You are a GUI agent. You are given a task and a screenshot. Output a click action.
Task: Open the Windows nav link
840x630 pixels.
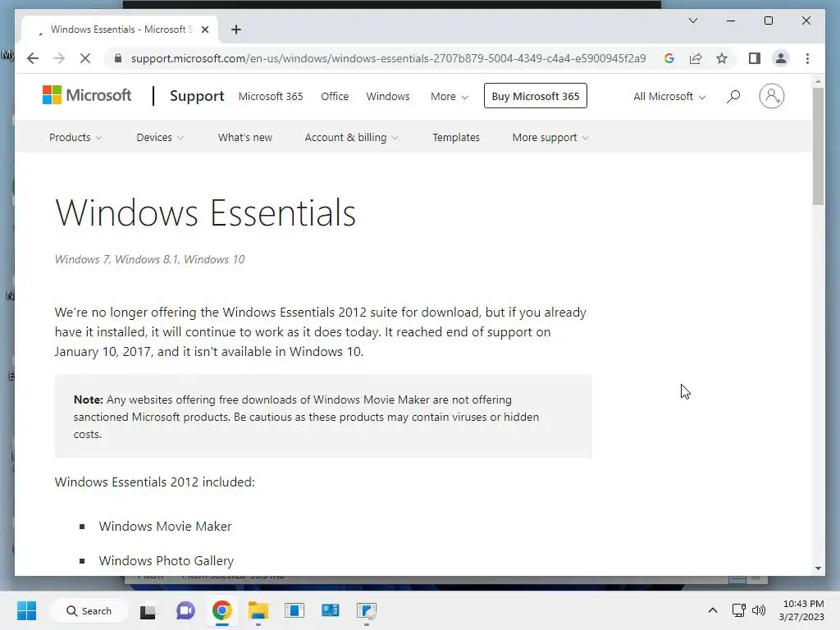click(388, 97)
